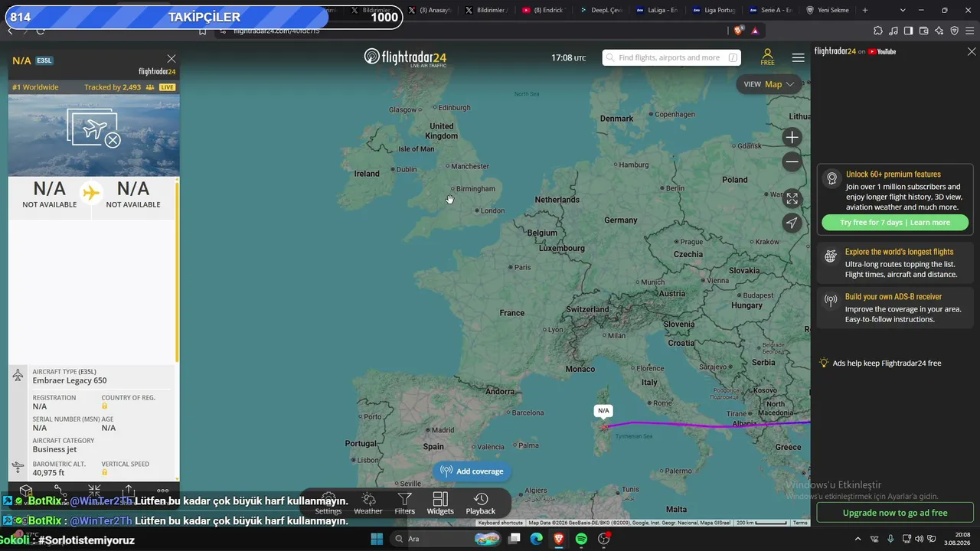Open the VIEW Map dropdown
980x551 pixels.
point(769,84)
